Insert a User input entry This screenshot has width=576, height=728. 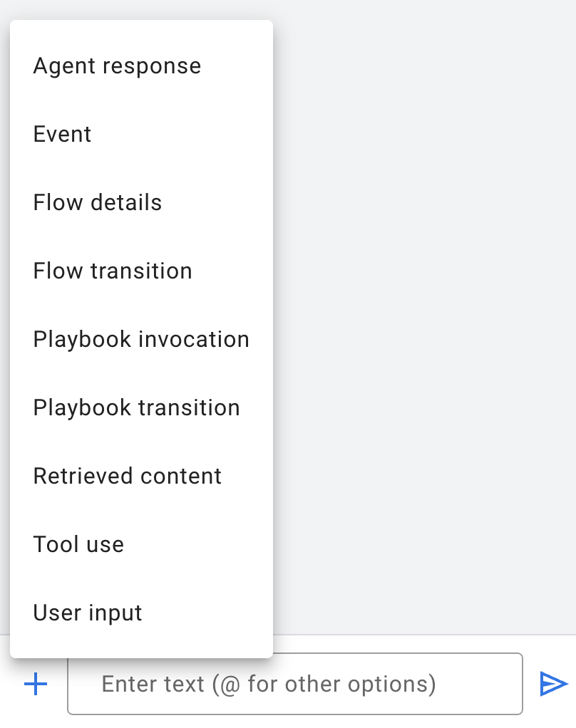pos(88,613)
